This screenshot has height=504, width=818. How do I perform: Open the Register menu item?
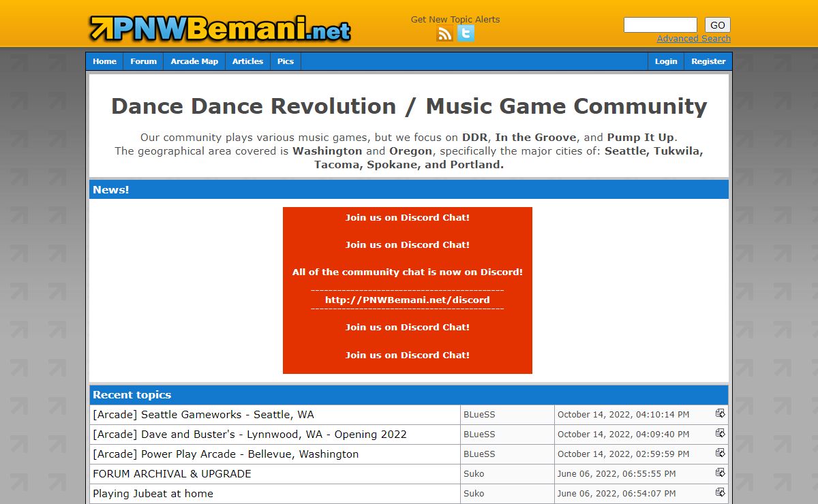tap(708, 61)
